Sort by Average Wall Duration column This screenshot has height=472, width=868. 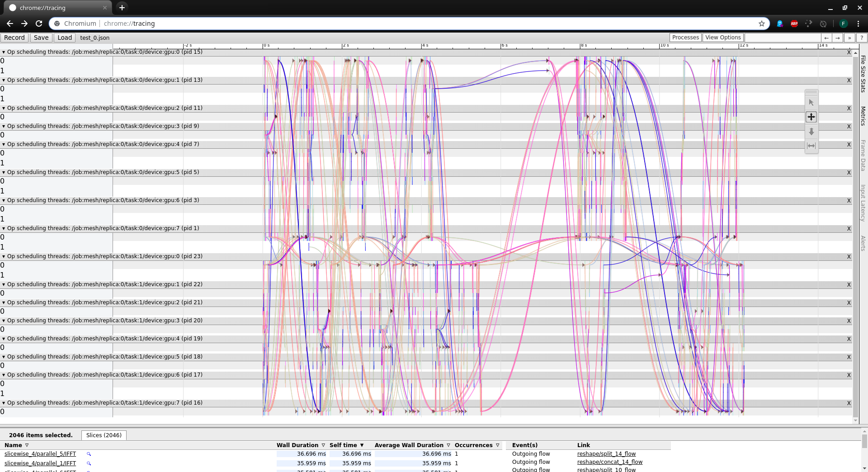pos(413,445)
